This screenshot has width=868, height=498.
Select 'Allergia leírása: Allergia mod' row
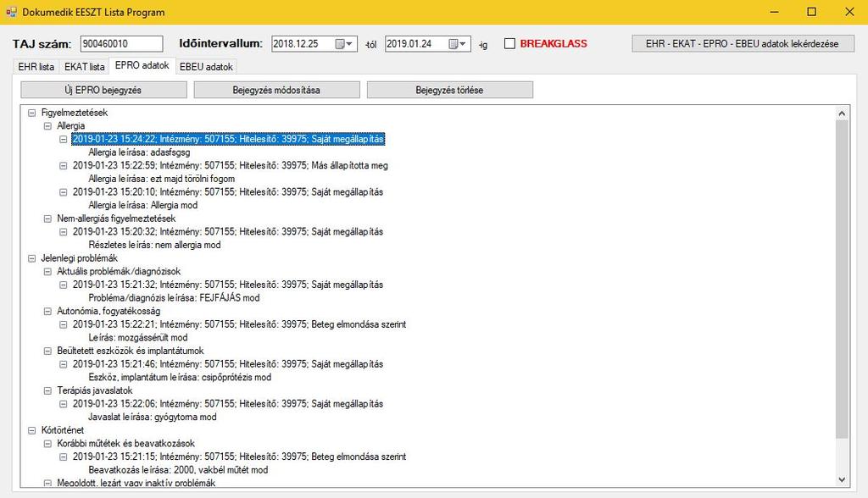point(142,205)
